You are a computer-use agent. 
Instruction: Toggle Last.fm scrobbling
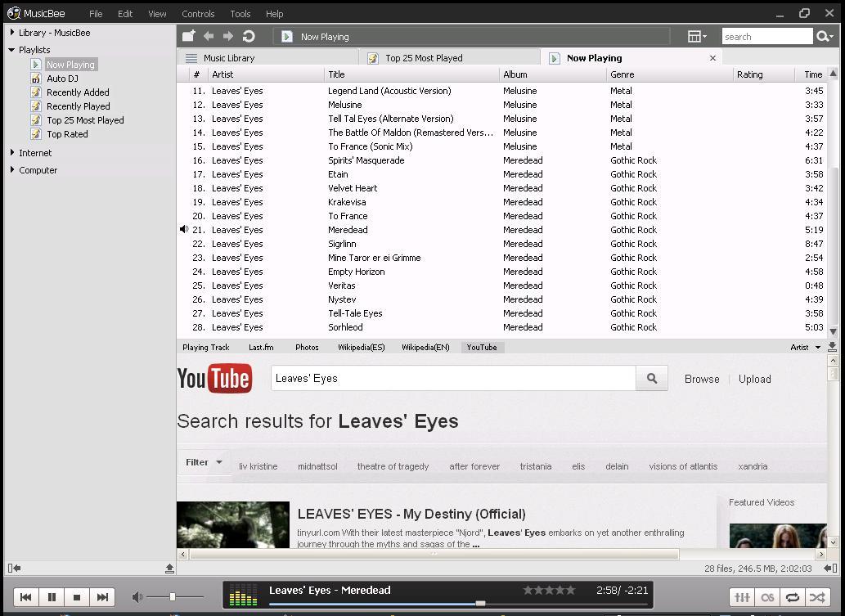767,597
